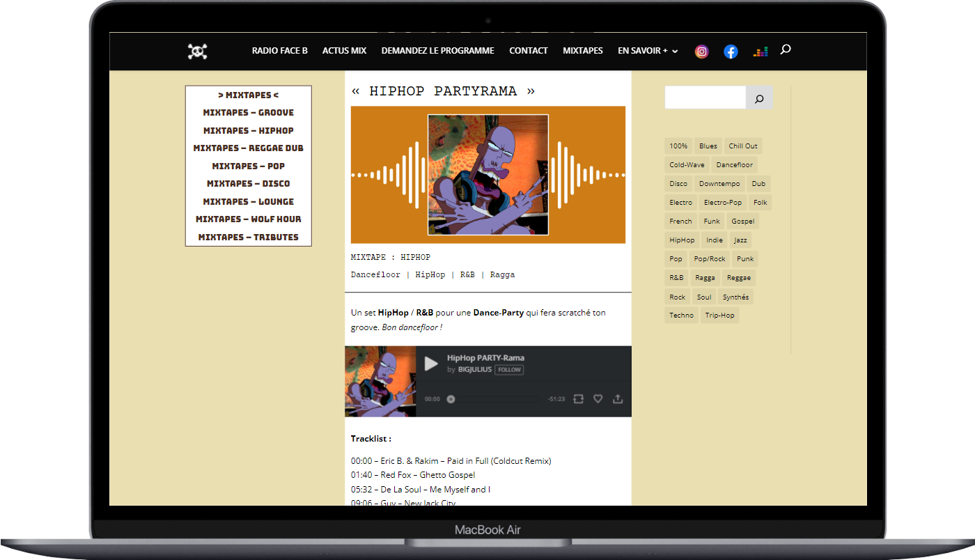Click the player progress slider handle
The height and width of the screenshot is (560, 975).
451,399
